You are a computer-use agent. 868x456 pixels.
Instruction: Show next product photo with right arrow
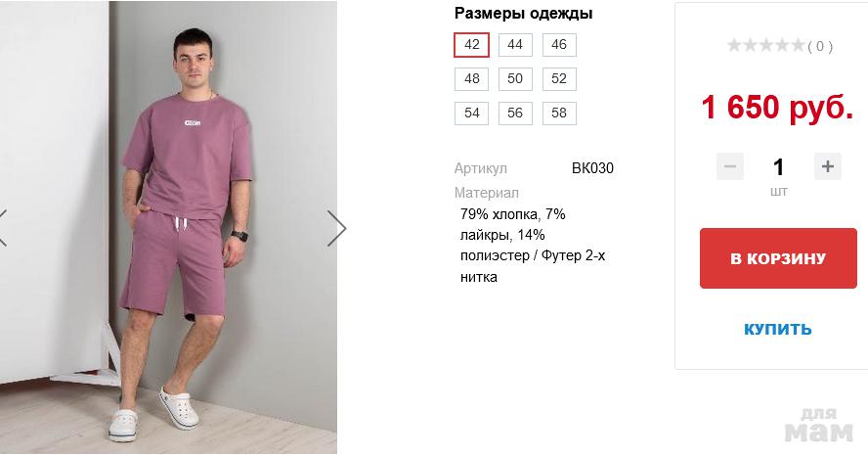tap(336, 228)
